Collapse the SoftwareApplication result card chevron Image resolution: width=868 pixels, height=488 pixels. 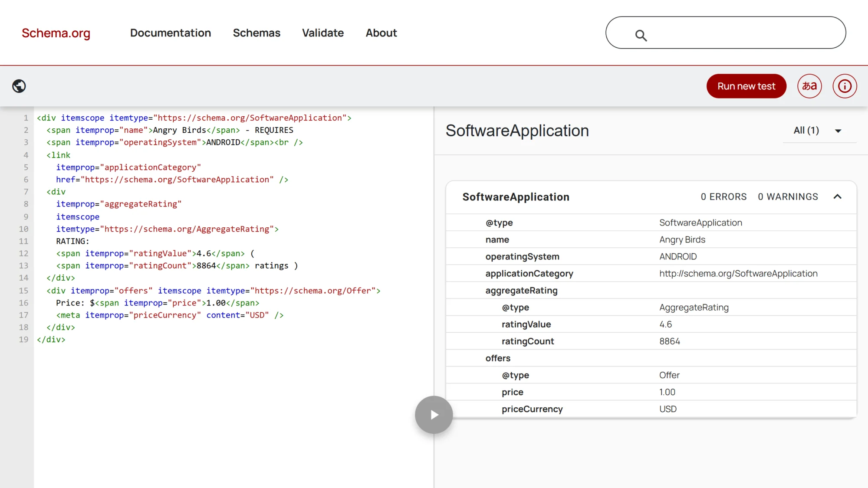pyautogui.click(x=838, y=197)
